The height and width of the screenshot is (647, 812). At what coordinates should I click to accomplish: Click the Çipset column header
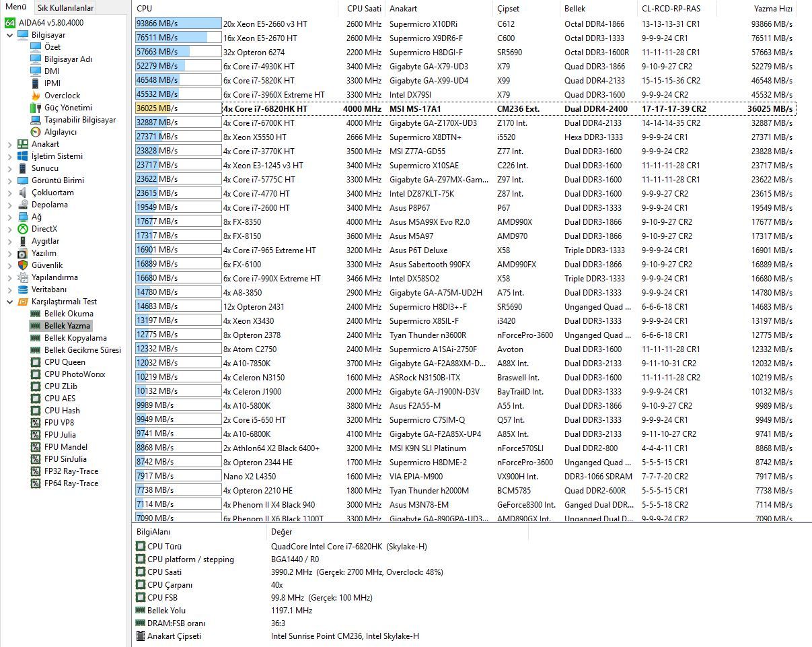point(527,9)
